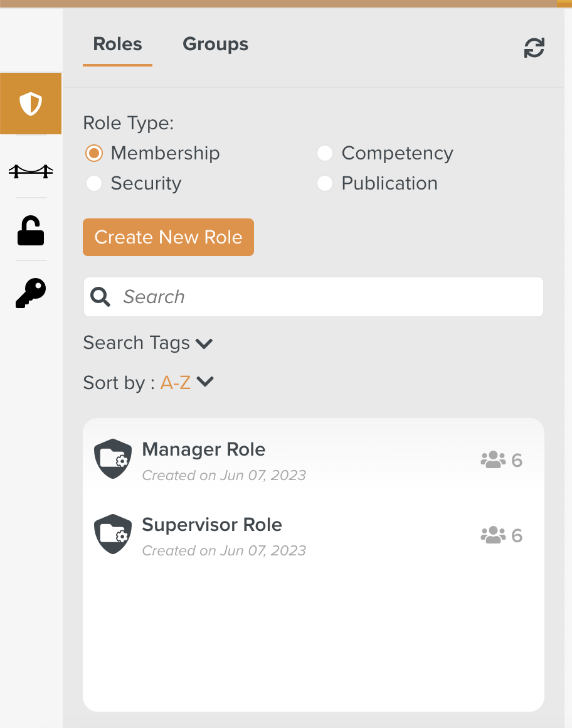Open the bridge icon in the sidebar
The height and width of the screenshot is (728, 572).
pyautogui.click(x=31, y=170)
